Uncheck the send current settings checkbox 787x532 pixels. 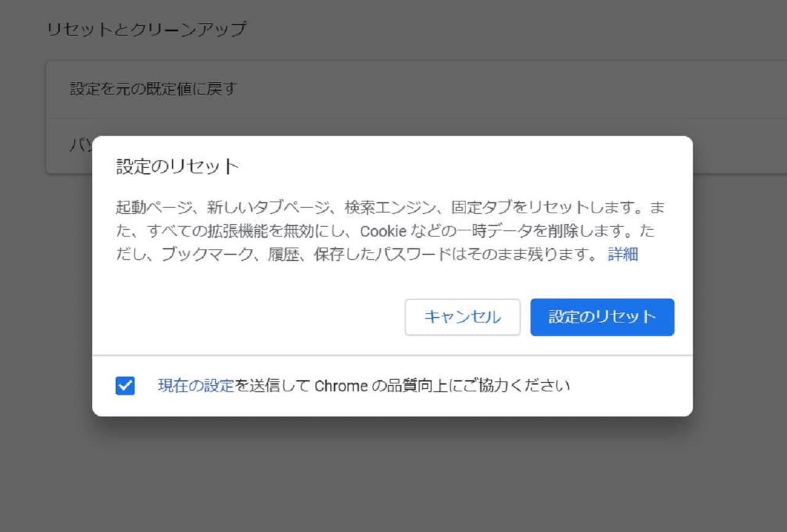pos(125,386)
